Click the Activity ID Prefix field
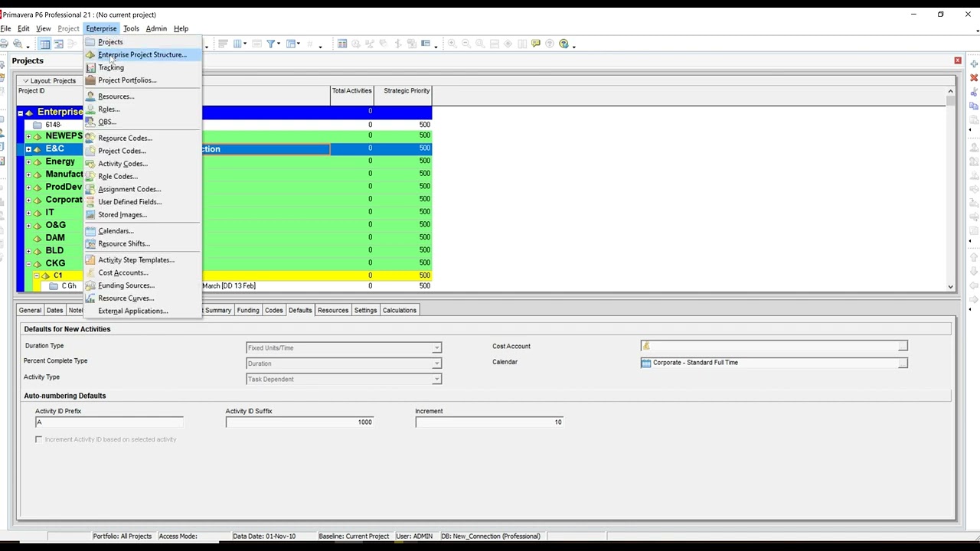Screen dimensions: 980x551 [109, 422]
